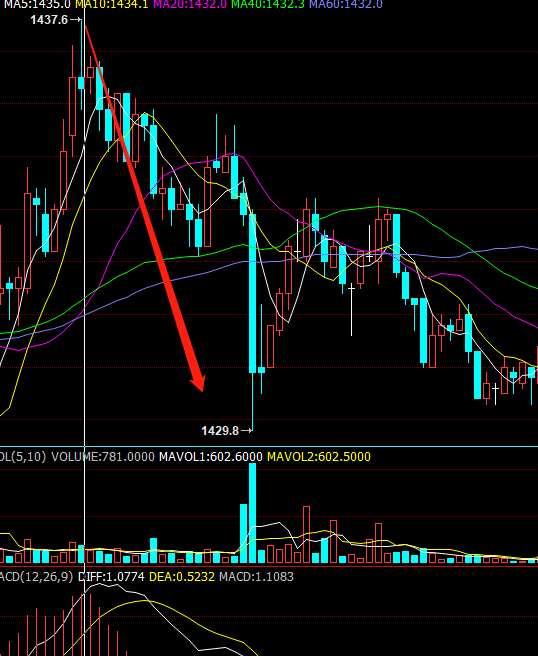
Task: Click the tallest cyan volume bar
Action: tap(252, 513)
